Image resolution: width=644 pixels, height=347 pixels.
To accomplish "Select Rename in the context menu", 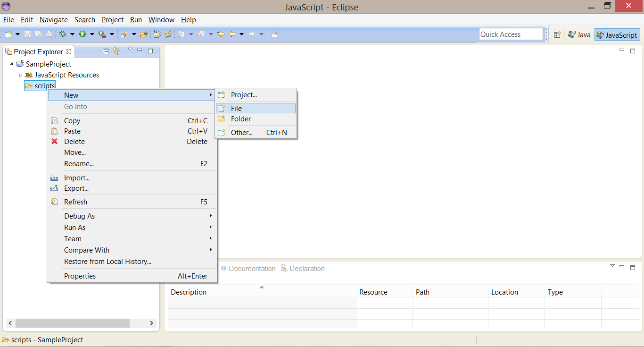I will pos(79,163).
